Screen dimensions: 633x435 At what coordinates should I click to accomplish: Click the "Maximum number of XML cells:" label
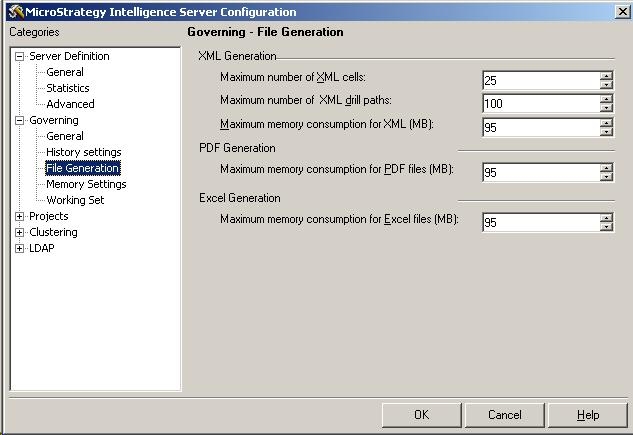(x=293, y=77)
